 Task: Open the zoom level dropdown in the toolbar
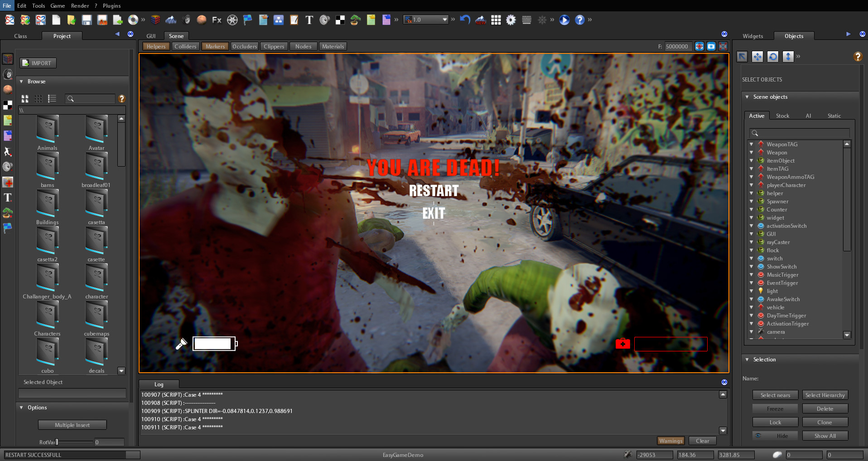click(444, 19)
